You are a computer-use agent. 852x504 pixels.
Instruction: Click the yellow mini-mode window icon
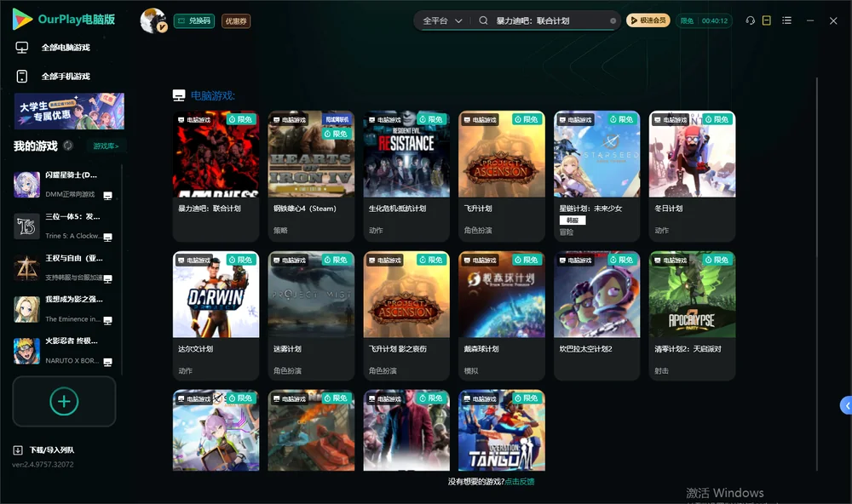[767, 20]
